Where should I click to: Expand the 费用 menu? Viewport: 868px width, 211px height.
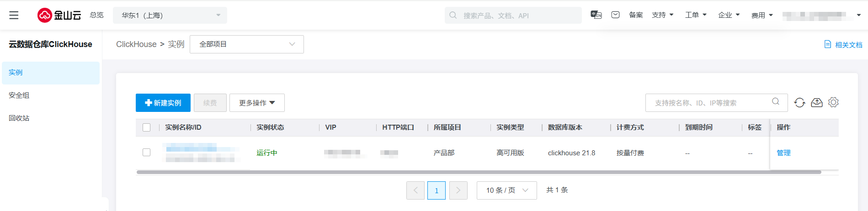(x=762, y=15)
